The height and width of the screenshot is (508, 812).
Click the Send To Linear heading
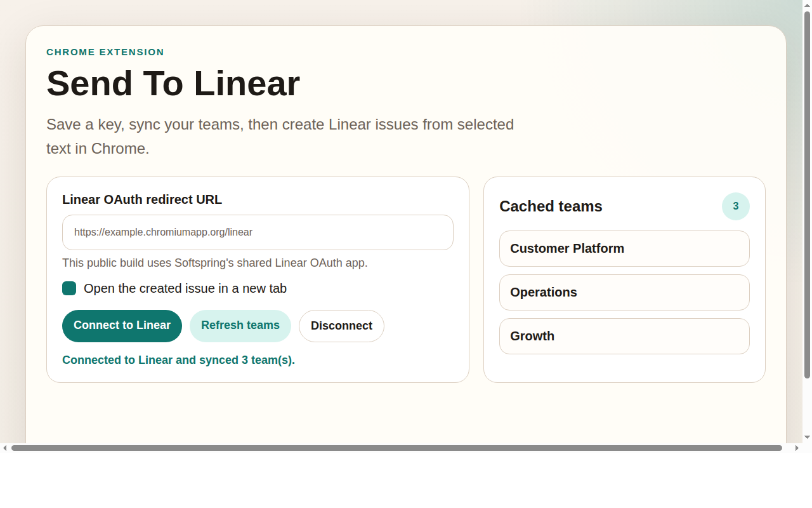pyautogui.click(x=173, y=83)
